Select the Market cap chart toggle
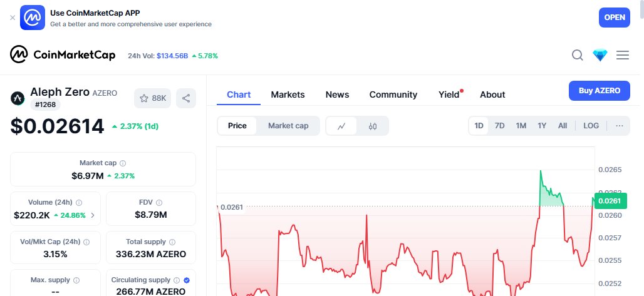The image size is (644, 296). (x=288, y=126)
